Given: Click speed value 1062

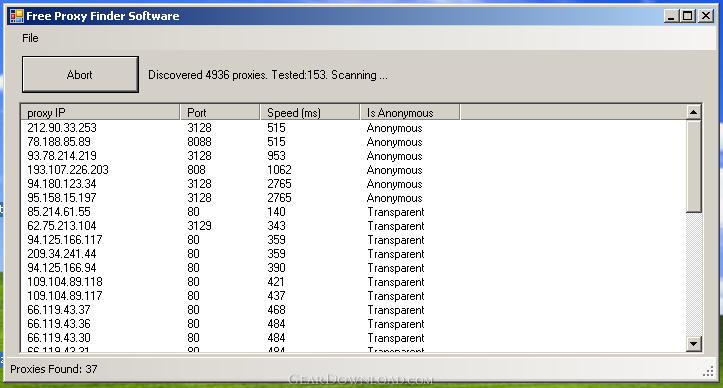Looking at the screenshot, I should tap(279, 170).
